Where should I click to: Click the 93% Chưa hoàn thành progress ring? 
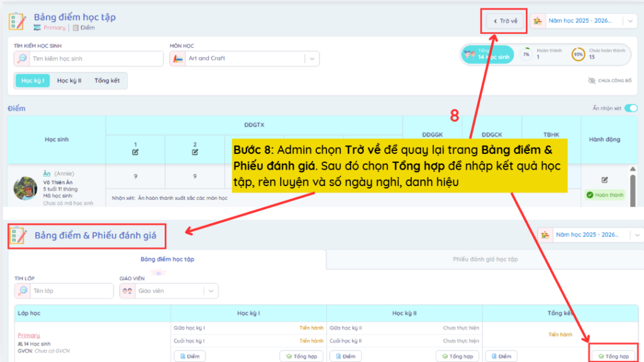(578, 55)
